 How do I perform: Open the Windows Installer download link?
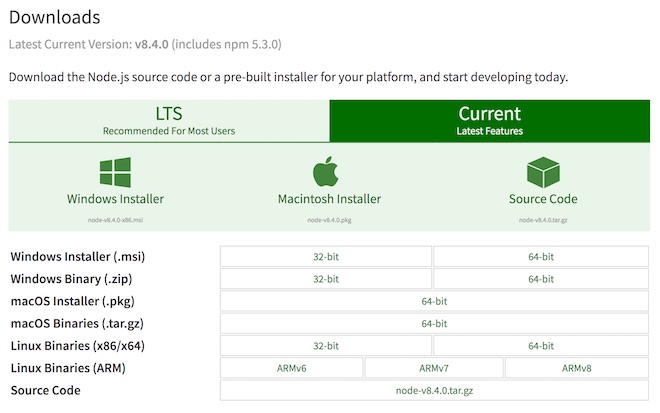coord(115,199)
